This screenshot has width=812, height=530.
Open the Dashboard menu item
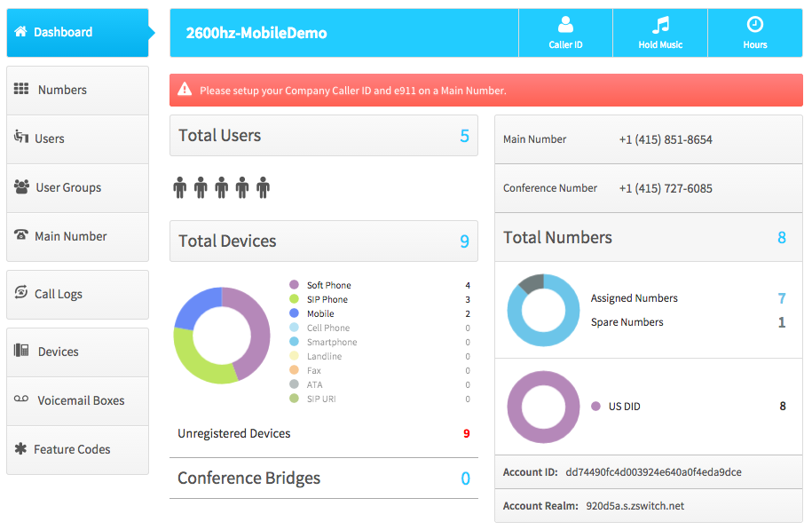click(78, 33)
